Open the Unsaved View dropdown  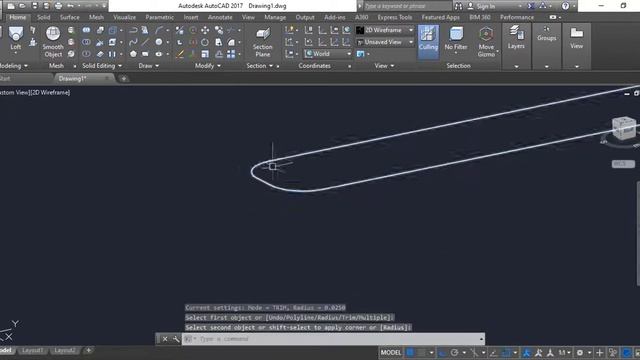(385, 42)
